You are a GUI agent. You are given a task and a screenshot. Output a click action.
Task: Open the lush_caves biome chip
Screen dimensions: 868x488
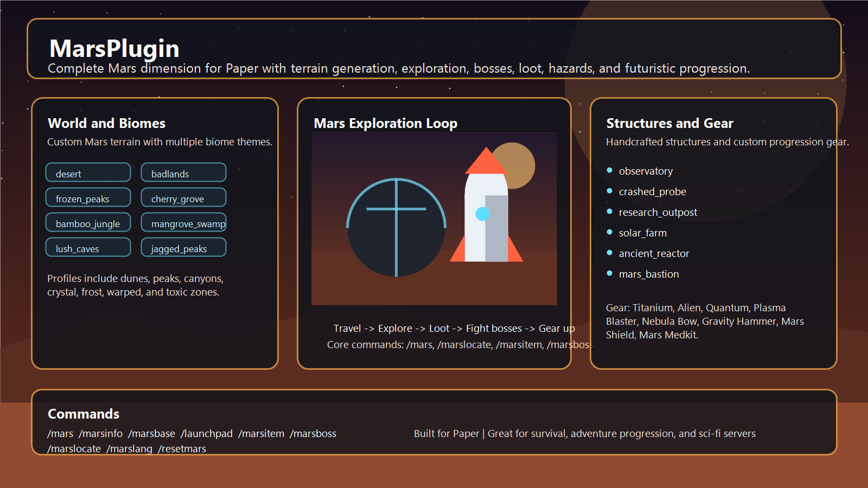click(x=88, y=247)
